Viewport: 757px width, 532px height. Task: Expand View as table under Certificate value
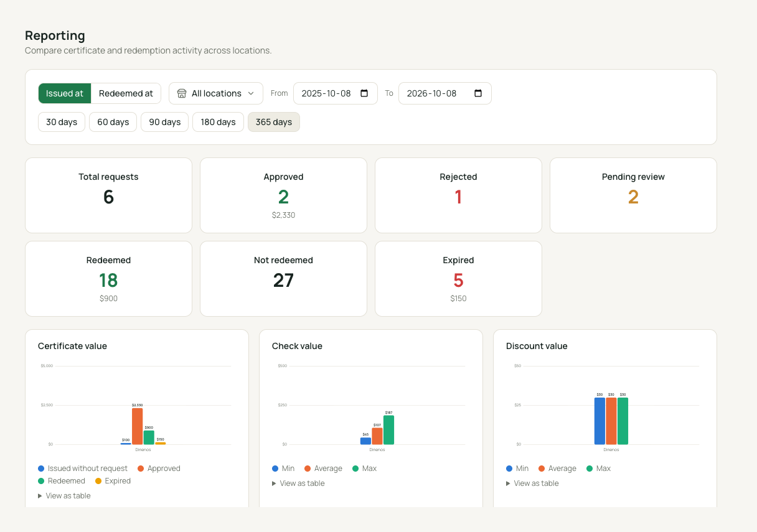(x=64, y=496)
